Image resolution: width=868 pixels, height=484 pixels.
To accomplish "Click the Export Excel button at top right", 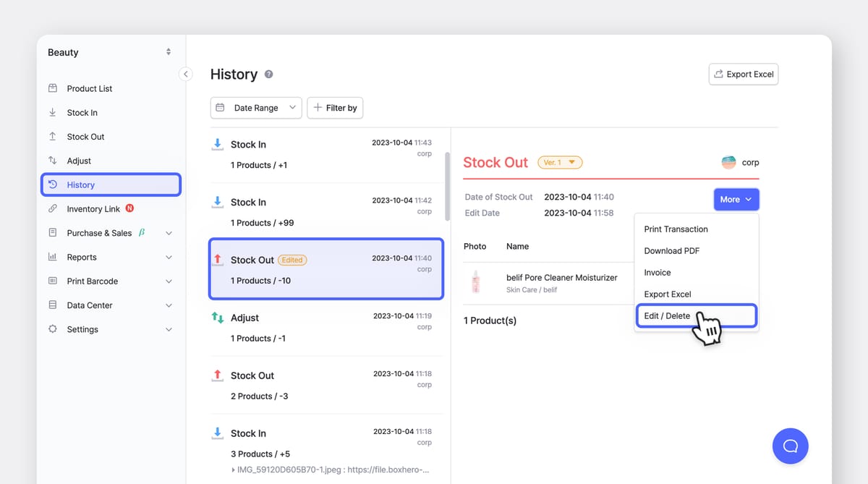I will point(743,74).
